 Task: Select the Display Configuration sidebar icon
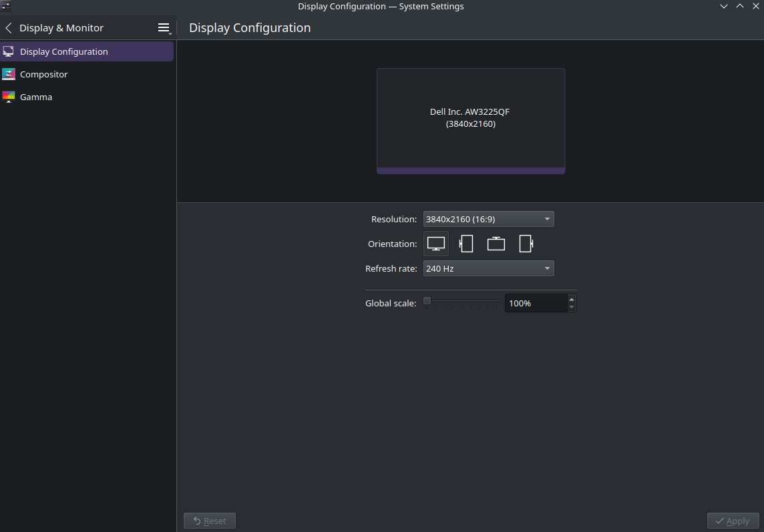click(8, 51)
